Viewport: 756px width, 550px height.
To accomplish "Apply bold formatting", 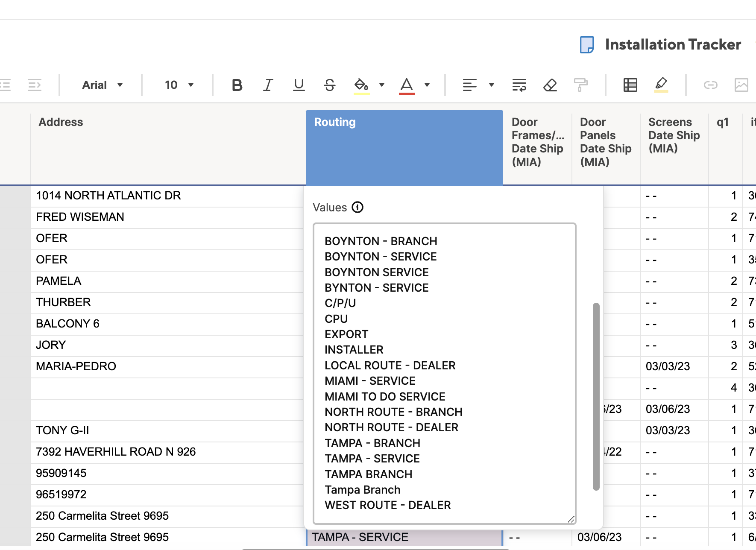I will pyautogui.click(x=237, y=85).
